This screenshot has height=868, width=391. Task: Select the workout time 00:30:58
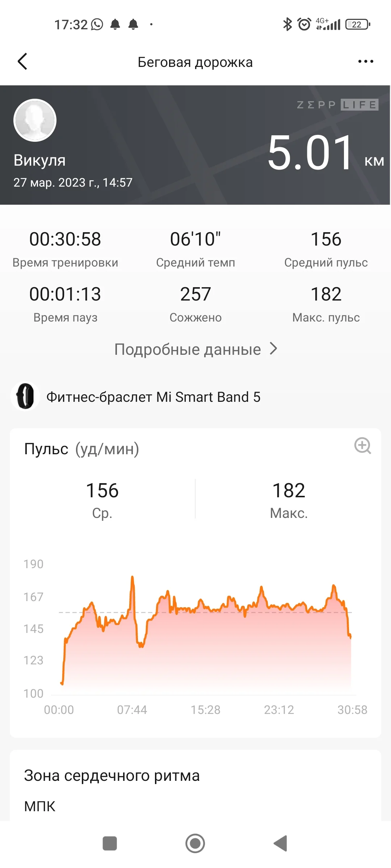click(x=65, y=239)
